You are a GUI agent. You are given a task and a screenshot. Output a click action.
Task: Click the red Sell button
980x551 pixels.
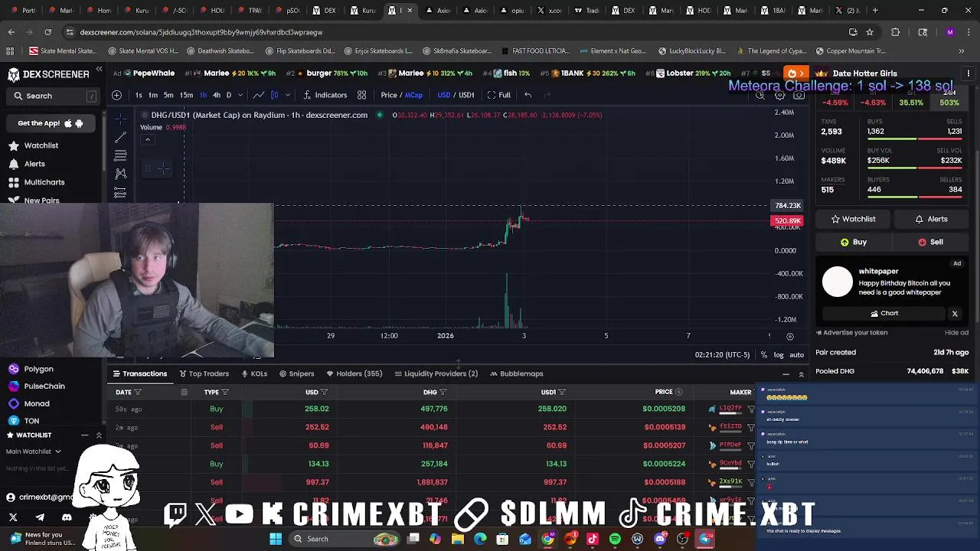pyautogui.click(x=931, y=242)
